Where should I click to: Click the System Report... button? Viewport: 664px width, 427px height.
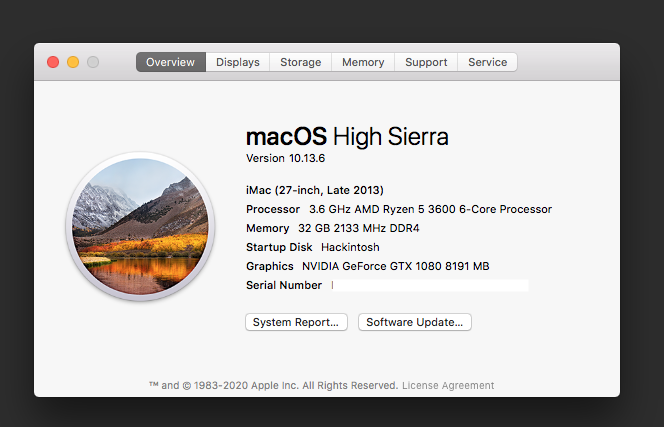point(296,322)
